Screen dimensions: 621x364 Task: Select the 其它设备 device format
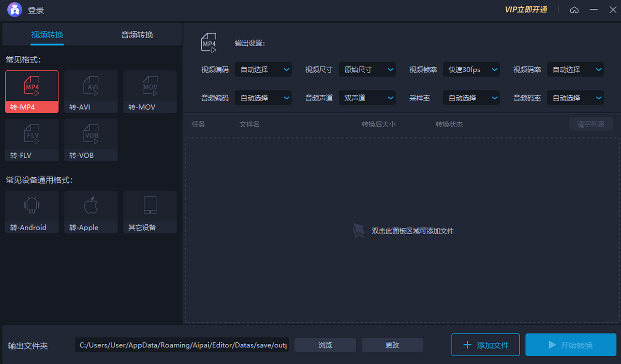pos(150,212)
